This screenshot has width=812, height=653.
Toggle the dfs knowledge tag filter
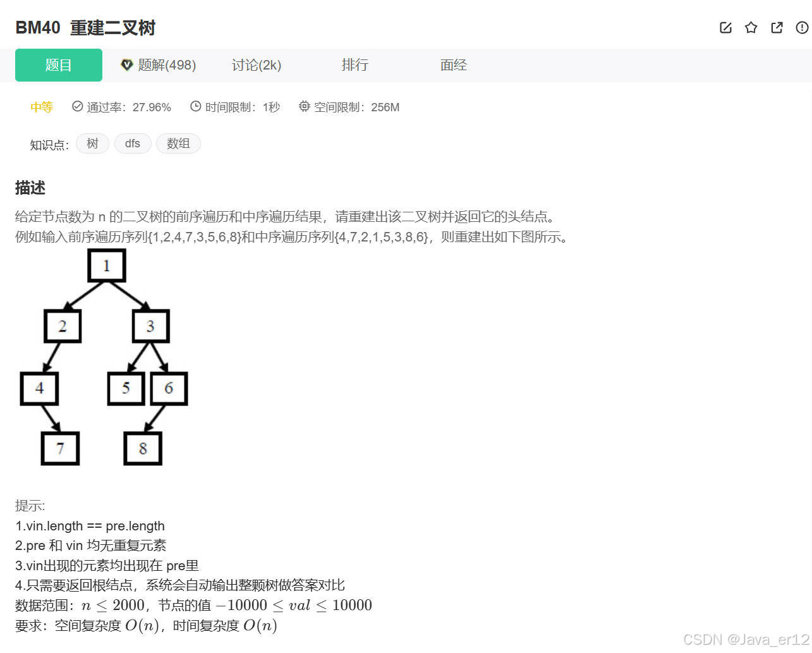click(133, 143)
